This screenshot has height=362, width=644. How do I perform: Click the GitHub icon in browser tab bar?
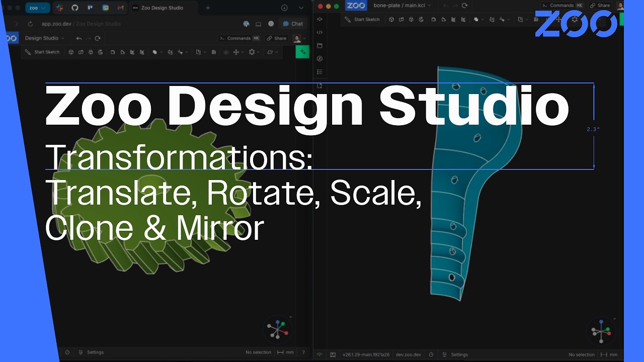pyautogui.click(x=74, y=8)
